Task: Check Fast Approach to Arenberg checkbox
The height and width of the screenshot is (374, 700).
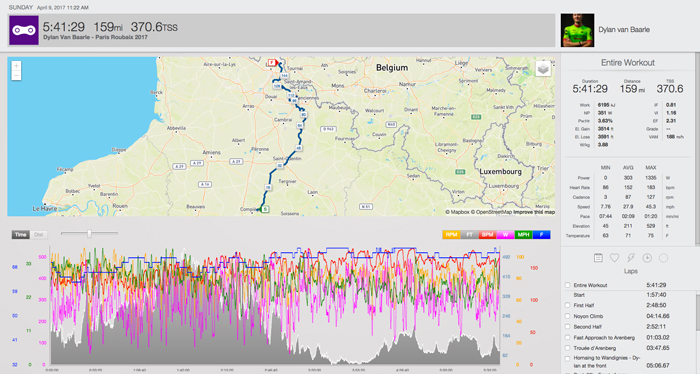Action: 567,337
